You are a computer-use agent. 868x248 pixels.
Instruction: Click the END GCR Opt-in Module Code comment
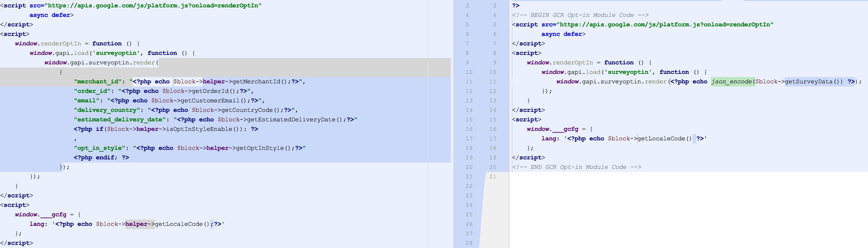tap(576, 167)
